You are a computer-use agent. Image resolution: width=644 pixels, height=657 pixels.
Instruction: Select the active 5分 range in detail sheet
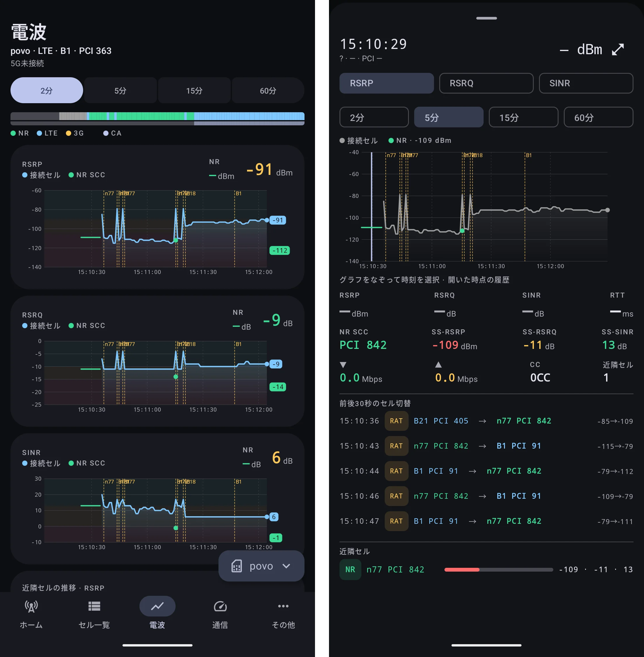point(449,117)
